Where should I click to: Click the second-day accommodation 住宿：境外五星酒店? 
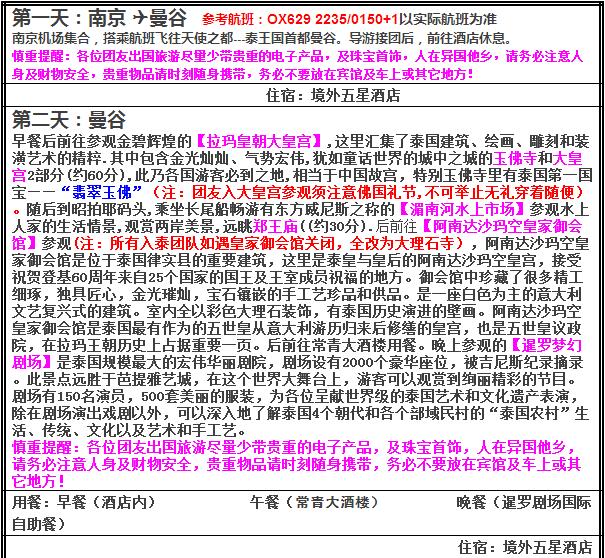[525, 547]
